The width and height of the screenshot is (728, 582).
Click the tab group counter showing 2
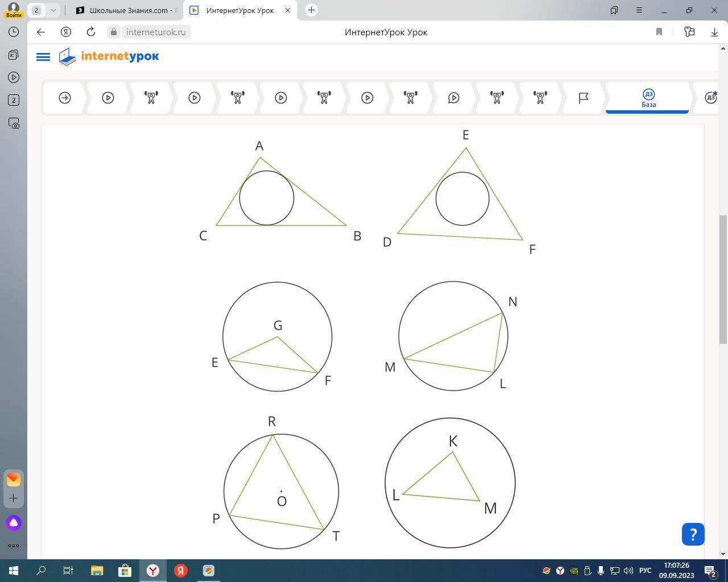36,10
